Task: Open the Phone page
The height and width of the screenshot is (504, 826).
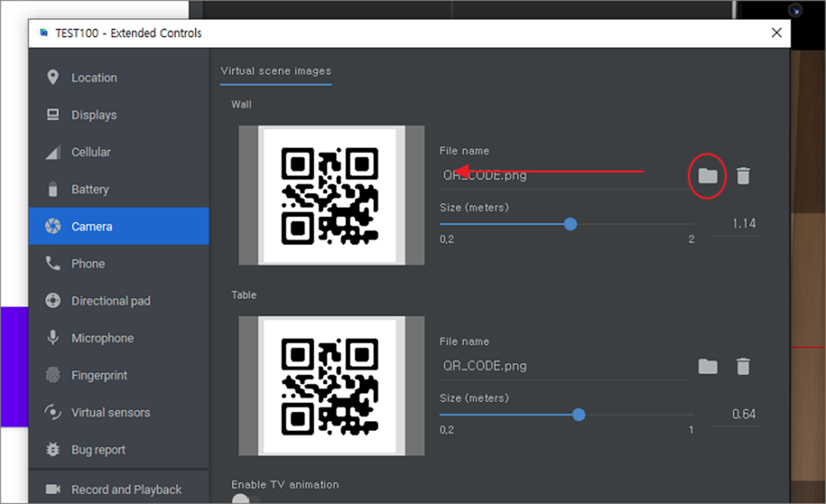Action: point(119,263)
